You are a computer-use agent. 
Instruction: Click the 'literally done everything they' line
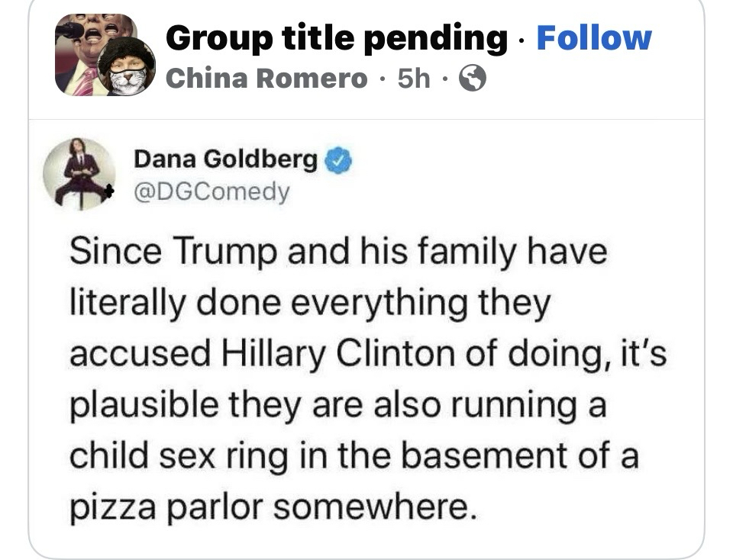[310, 303]
